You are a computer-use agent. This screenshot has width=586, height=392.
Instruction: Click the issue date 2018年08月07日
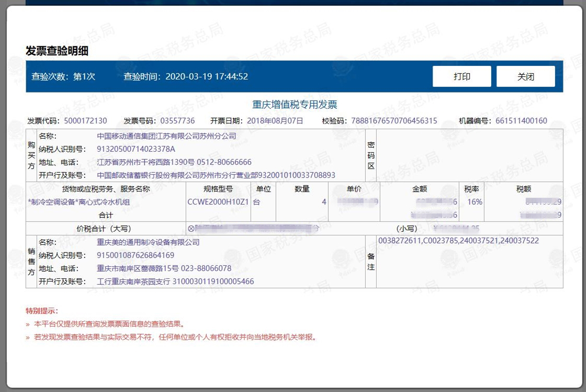[x=275, y=121]
